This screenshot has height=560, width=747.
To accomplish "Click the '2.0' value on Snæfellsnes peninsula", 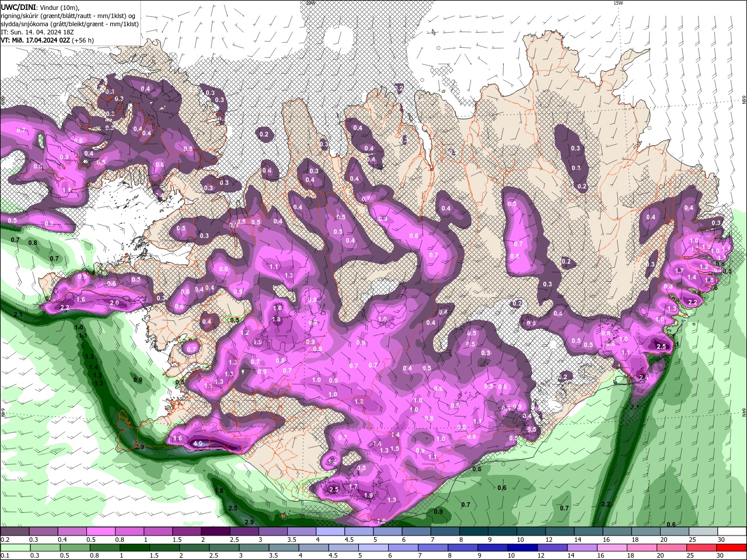I will (x=114, y=303).
